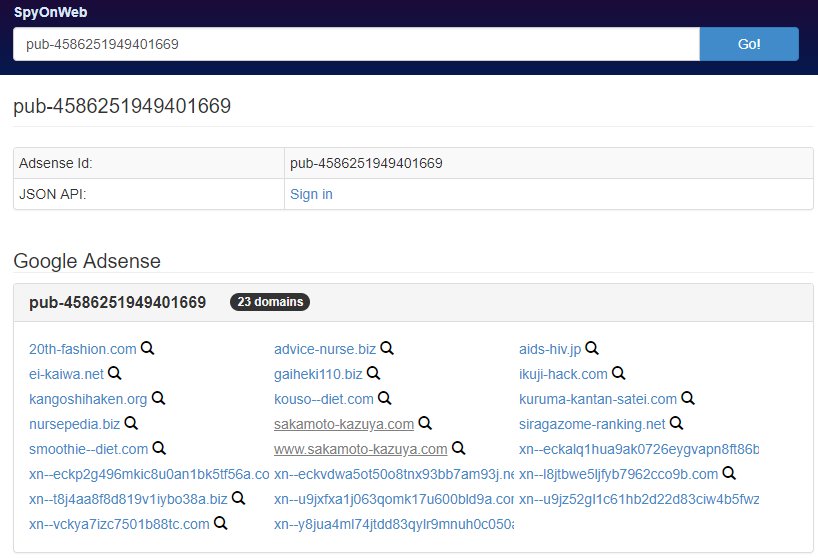Open the www.sakamoto-kazuya.com domain link
Screen dimensions: 818x558
pyautogui.click(x=360, y=449)
